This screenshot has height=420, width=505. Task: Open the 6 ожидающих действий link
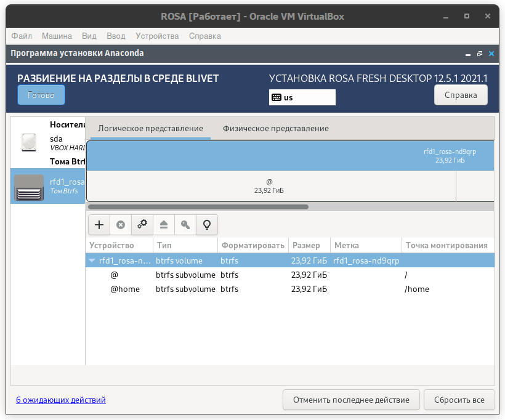tap(60, 400)
